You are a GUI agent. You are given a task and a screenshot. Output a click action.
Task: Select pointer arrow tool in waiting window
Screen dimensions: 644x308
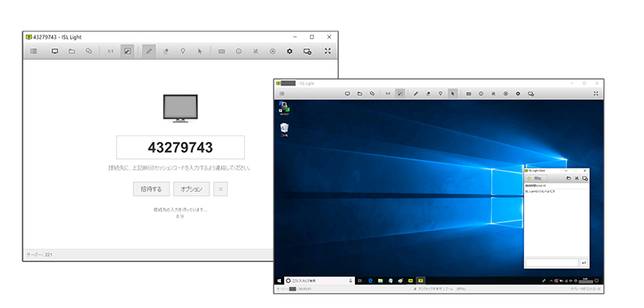[200, 52]
